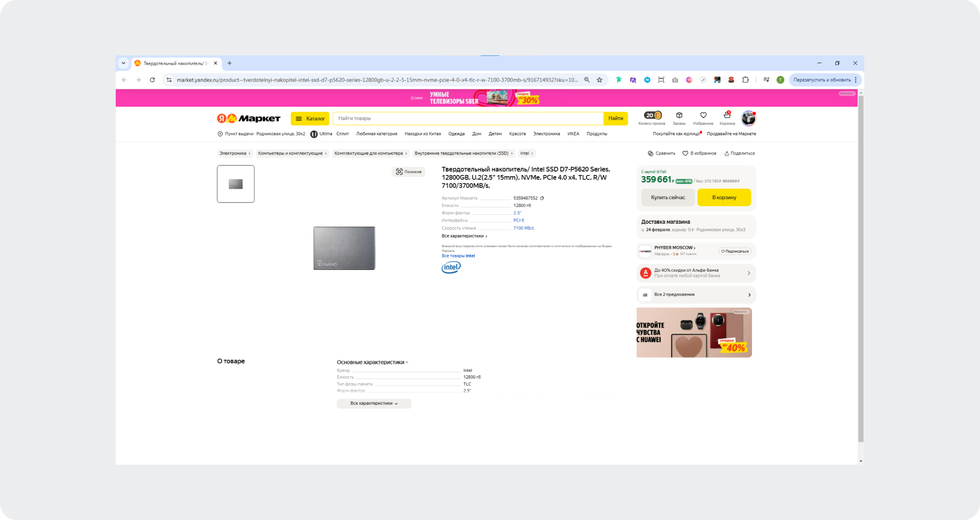
Task: Open the Заказы orders box icon
Action: click(x=679, y=116)
